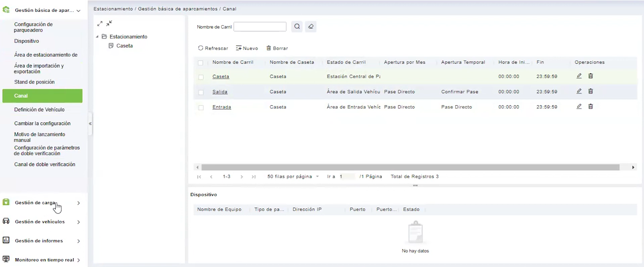This screenshot has height=267, width=644.
Task: Select Dispositivo in the sidebar
Action: pos(27,41)
